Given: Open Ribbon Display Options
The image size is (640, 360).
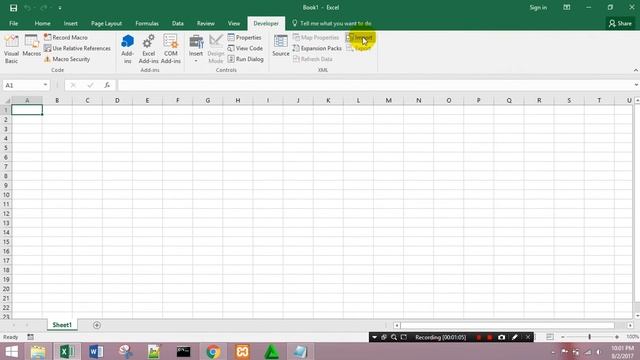Looking at the screenshot, I should tap(567, 7).
